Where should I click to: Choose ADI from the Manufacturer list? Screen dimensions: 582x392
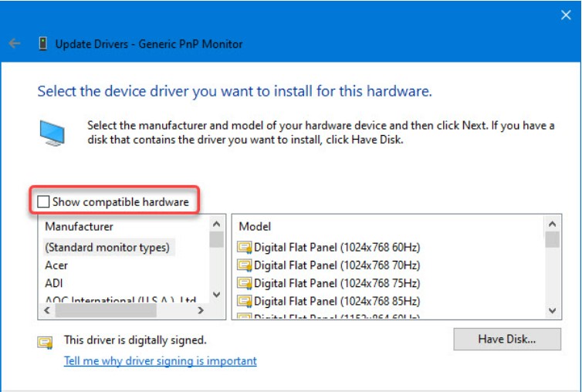click(54, 283)
